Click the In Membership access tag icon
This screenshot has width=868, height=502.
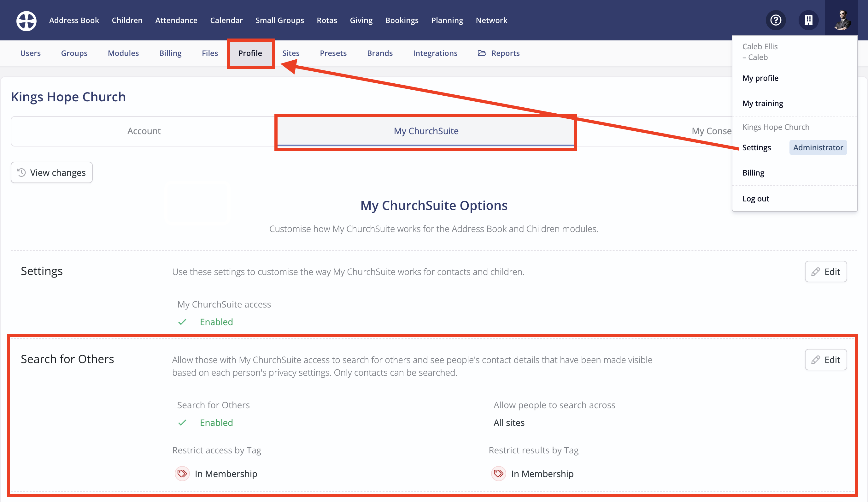point(182,474)
